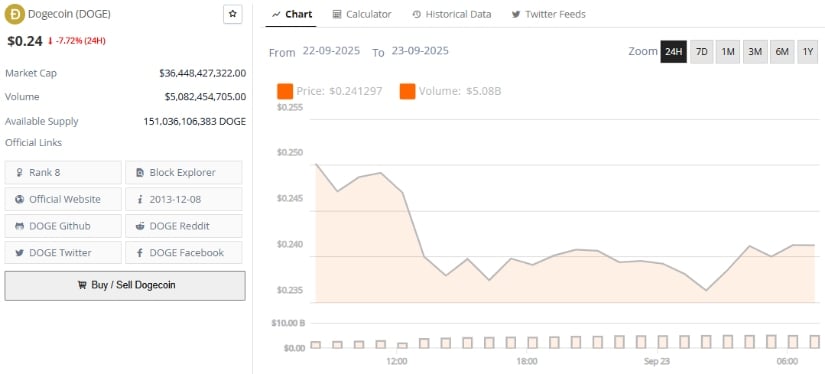This screenshot has width=825, height=374.
Task: Open the Historical Data tab
Action: (x=451, y=14)
